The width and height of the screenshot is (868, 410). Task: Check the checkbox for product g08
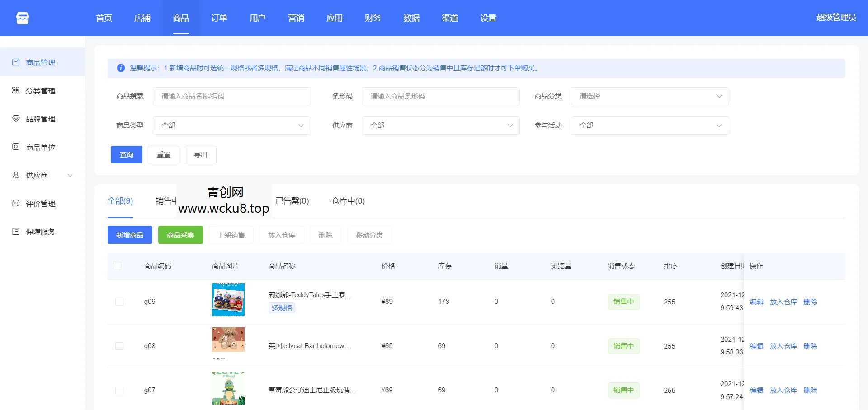tap(119, 345)
